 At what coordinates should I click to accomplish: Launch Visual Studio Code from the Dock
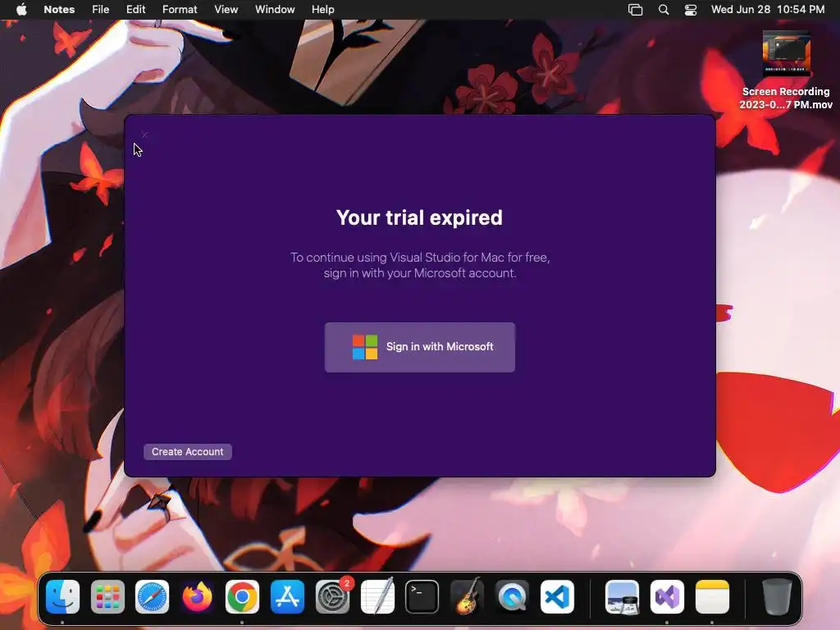click(x=557, y=597)
